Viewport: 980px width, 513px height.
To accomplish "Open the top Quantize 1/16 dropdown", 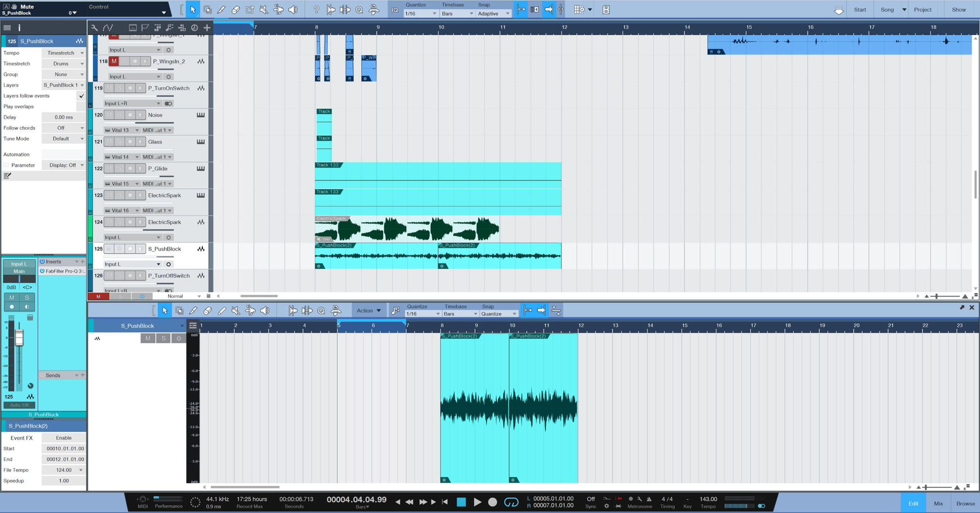I will click(x=420, y=14).
